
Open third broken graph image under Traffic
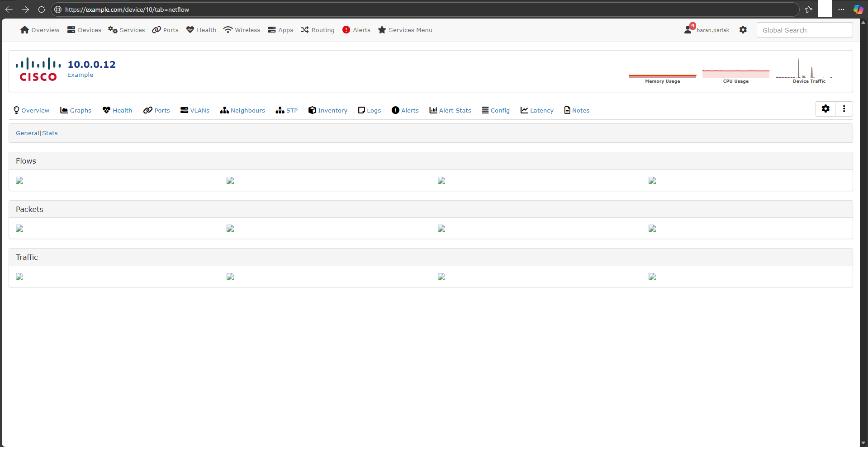[441, 277]
